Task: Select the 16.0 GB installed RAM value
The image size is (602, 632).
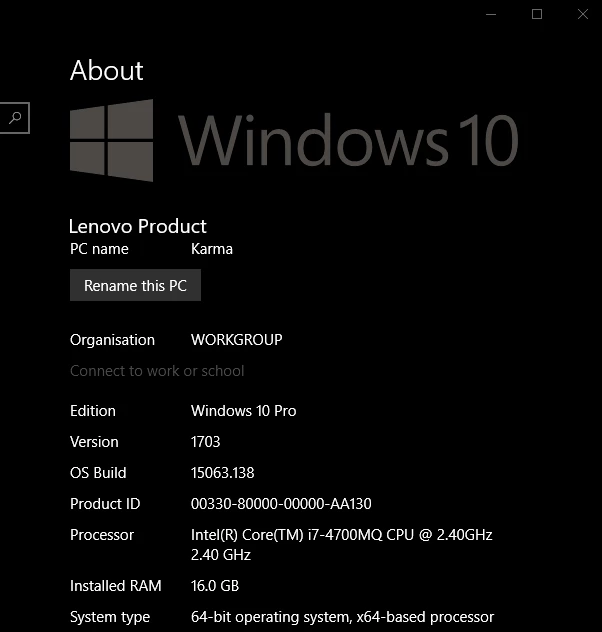Action: click(215, 586)
